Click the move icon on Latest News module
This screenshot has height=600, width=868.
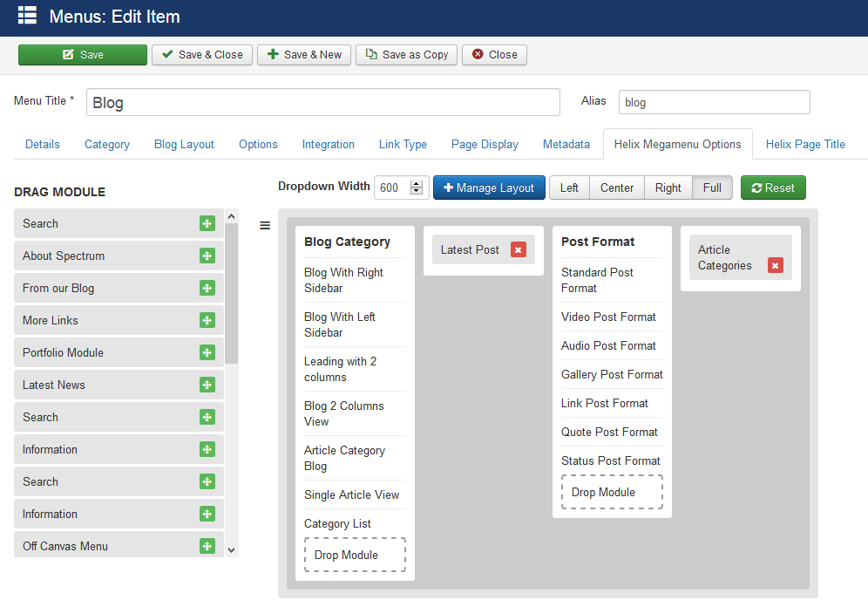point(207,385)
